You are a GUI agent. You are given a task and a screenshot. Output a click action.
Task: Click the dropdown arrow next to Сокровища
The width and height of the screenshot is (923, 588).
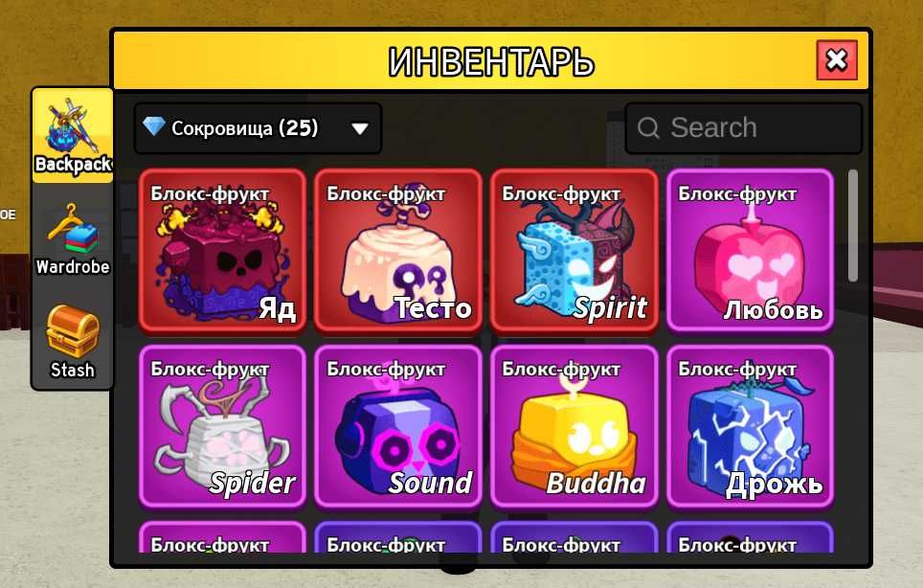click(360, 128)
